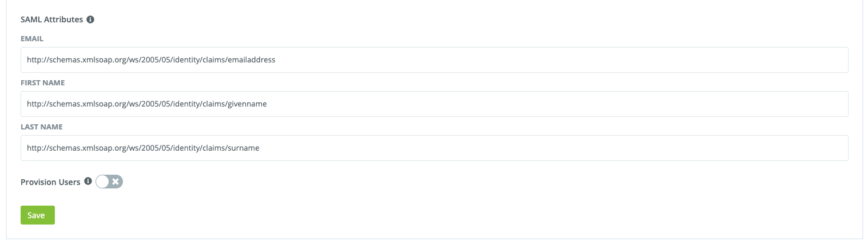
Task: Focus the First Name attribute input field
Action: tap(434, 104)
